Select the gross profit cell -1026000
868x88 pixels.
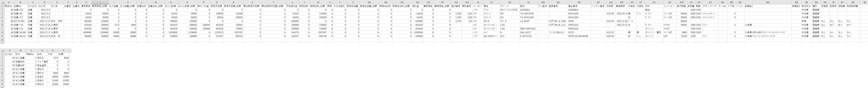tap(417, 32)
